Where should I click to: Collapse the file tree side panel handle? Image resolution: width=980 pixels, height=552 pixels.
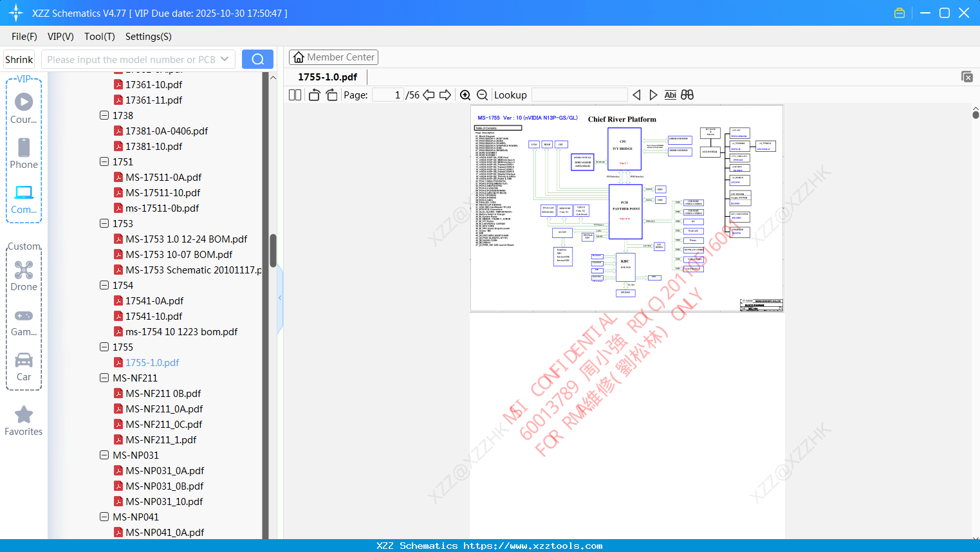click(280, 298)
